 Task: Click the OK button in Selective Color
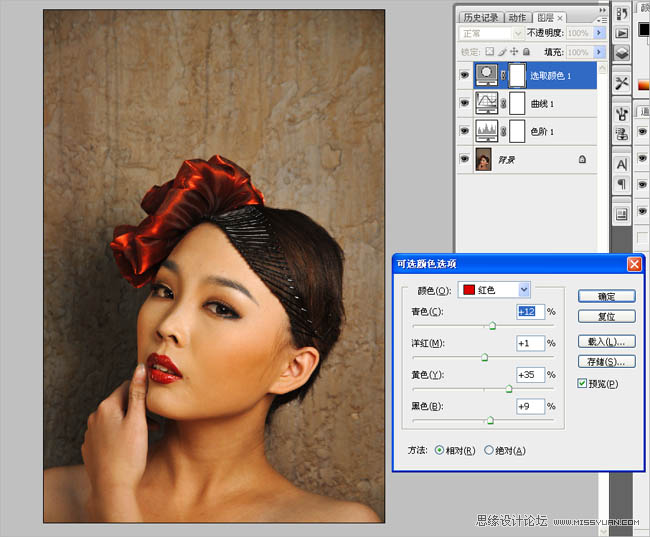pos(607,296)
